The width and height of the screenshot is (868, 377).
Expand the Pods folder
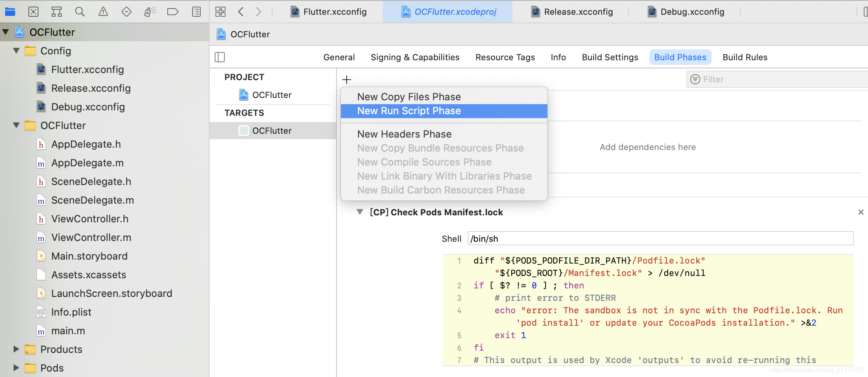(x=16, y=368)
